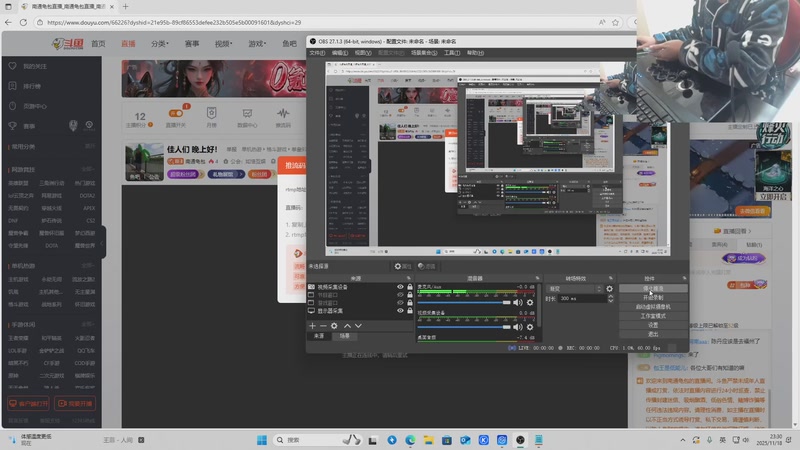Viewport: 800px width, 450px height.
Task: Toggle lock on second source row in OBS
Action: click(410, 295)
